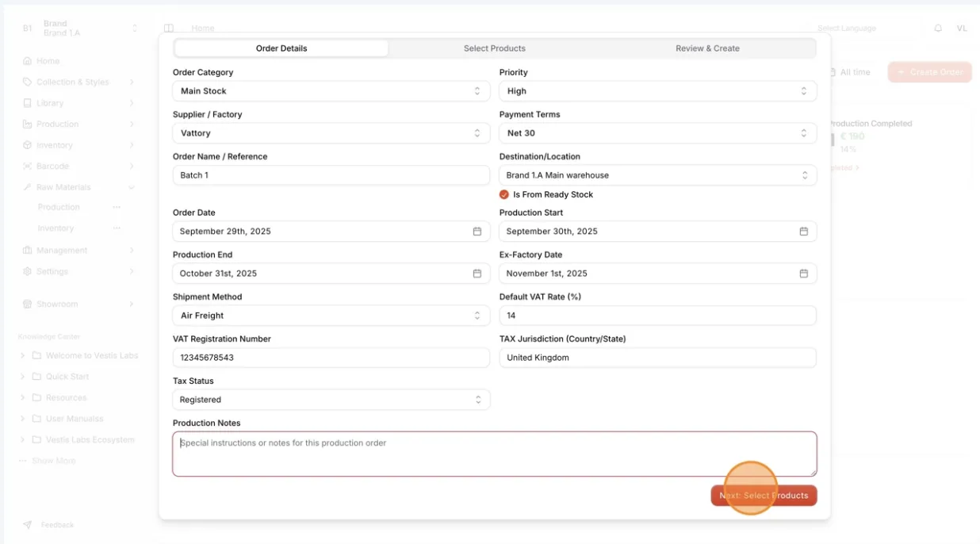Expand the Collection & Styles chevron
Screen dimensions: 980x544
(x=132, y=82)
